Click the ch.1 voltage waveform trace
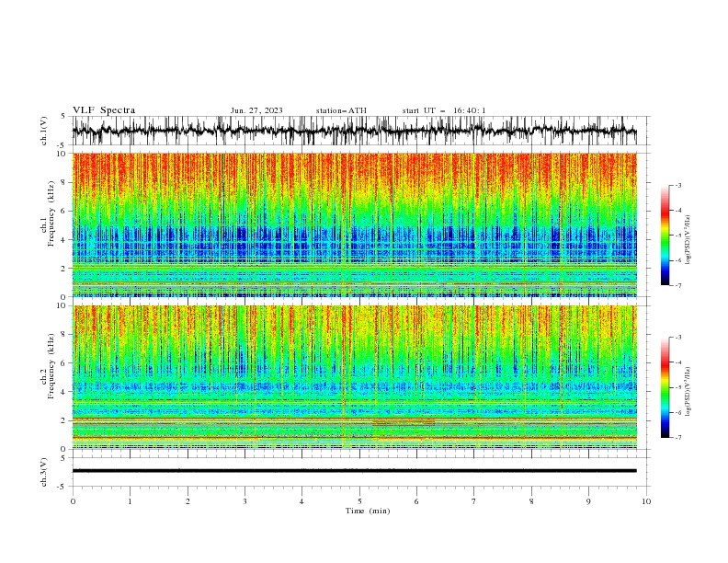728x563 pixels. [x=354, y=131]
